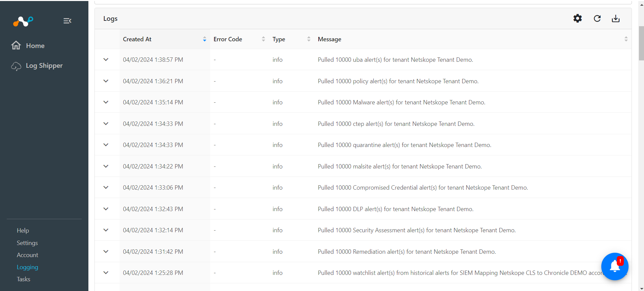
Task: Go to Home in sidebar
Action: [x=35, y=46]
